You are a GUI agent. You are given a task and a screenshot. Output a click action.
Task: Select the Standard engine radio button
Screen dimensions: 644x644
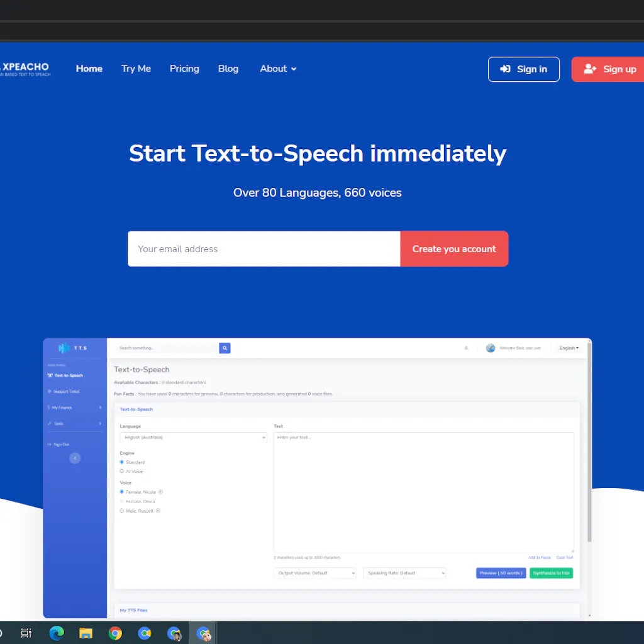[122, 462]
